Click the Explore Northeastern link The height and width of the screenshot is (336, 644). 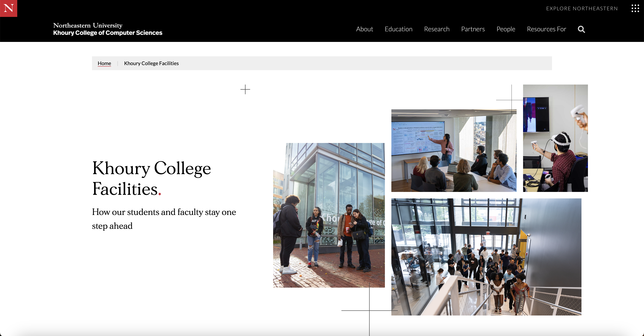point(582,8)
